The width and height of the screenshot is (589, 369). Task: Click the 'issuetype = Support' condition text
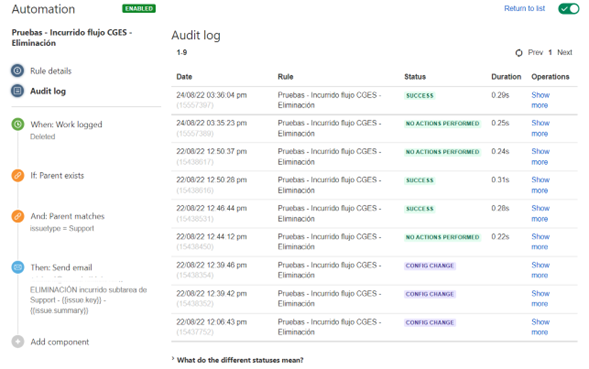62,228
